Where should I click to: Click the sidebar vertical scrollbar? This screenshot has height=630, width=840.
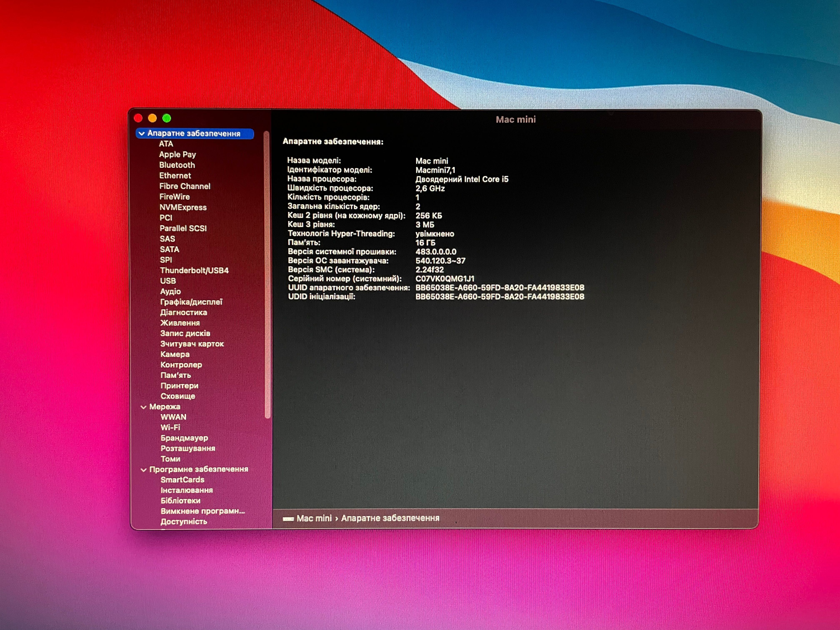pyautogui.click(x=267, y=275)
